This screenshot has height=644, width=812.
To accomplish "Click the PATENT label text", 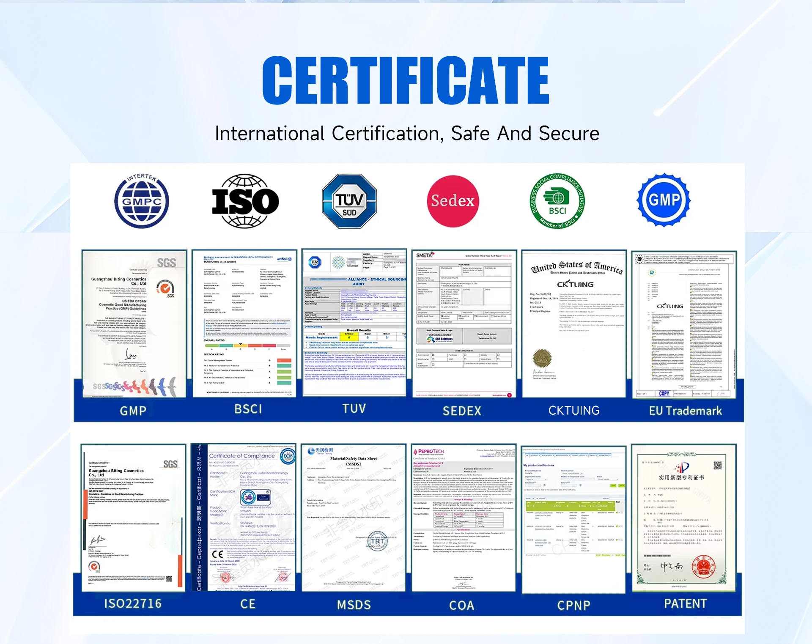I will click(685, 603).
